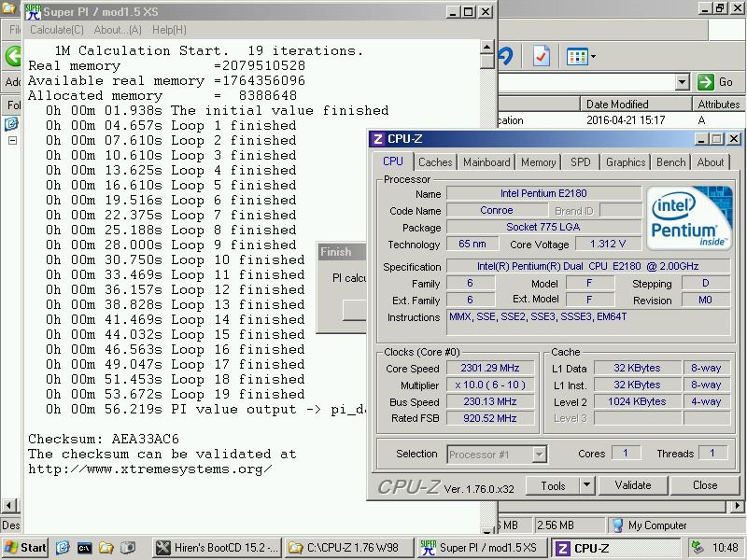This screenshot has height=560, width=747.
Task: Click the Date Modified column header
Action: pyautogui.click(x=616, y=105)
